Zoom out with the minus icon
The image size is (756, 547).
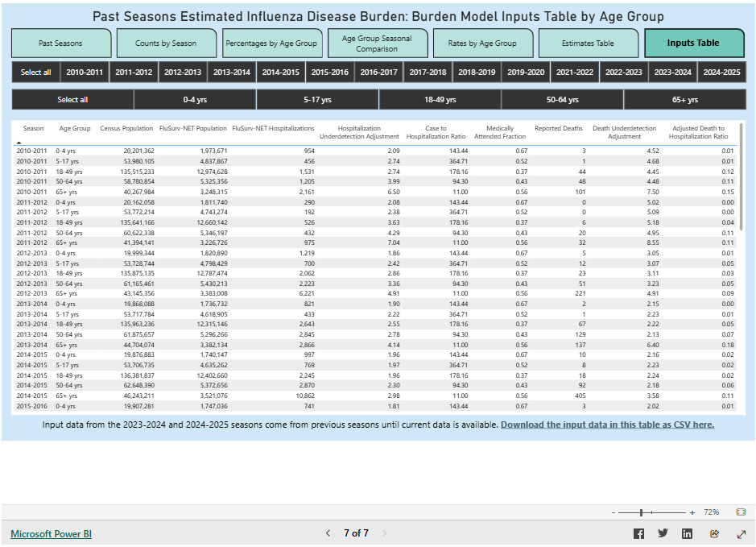pos(613,512)
